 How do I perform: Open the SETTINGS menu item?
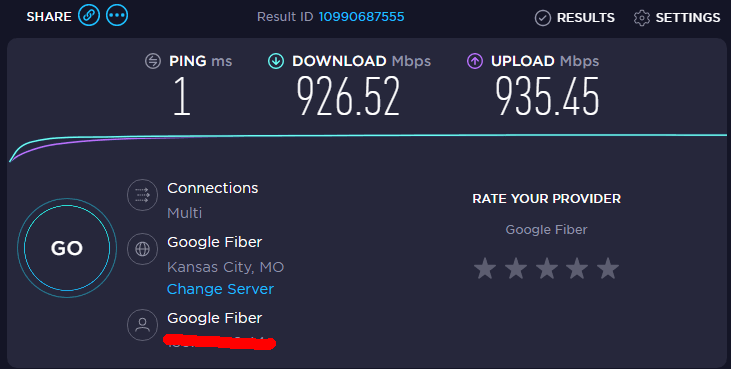pyautogui.click(x=688, y=18)
